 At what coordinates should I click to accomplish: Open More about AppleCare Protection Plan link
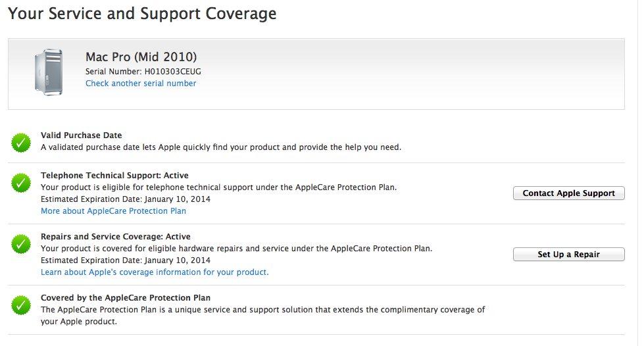pos(113,211)
